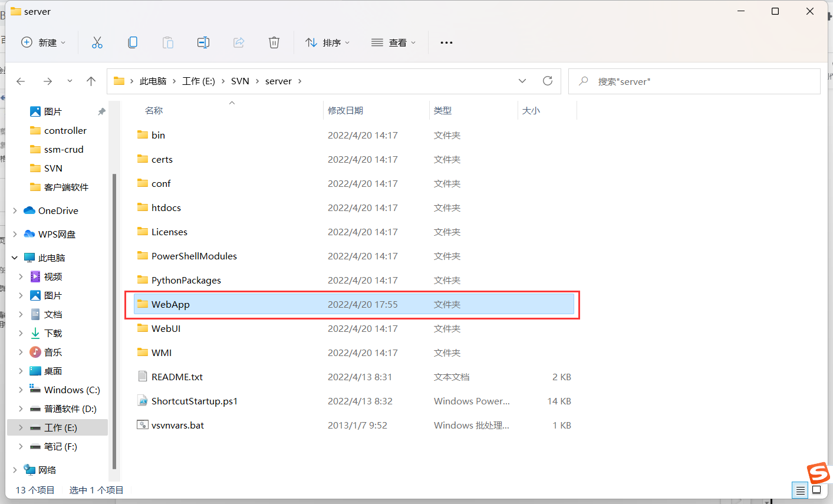
Task: Select the certs folder name
Action: 162,159
